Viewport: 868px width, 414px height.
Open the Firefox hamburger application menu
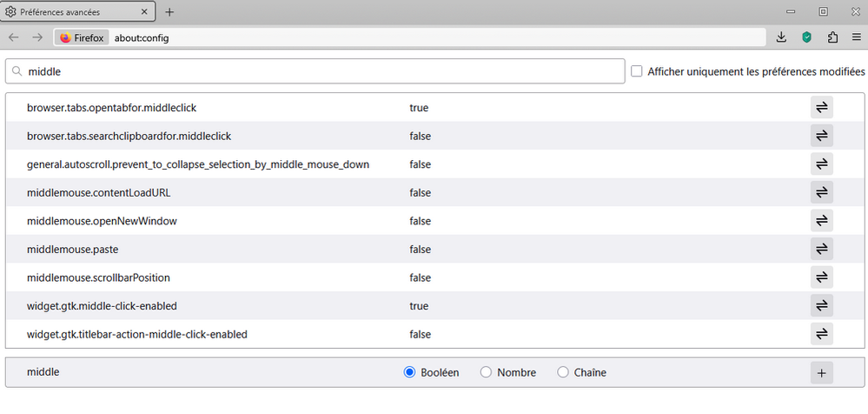tap(856, 37)
